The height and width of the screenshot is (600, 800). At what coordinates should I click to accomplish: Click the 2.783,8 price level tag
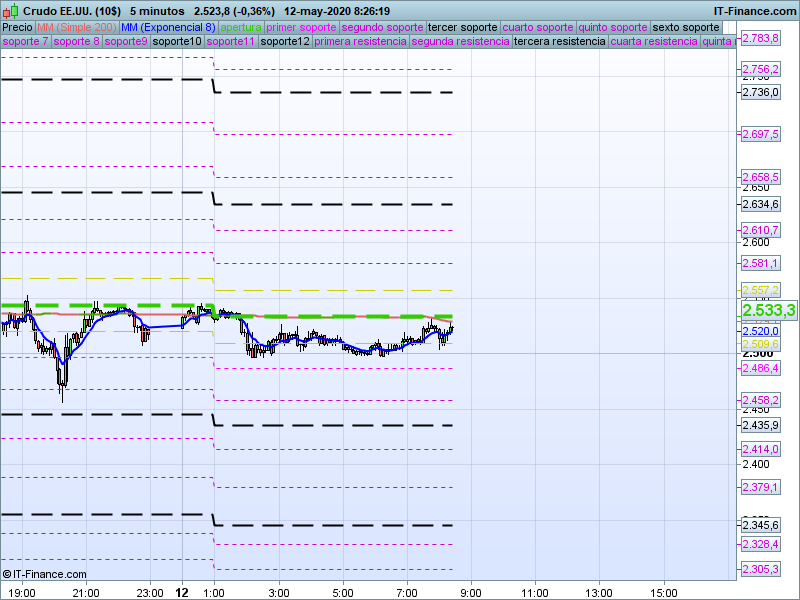(x=760, y=38)
